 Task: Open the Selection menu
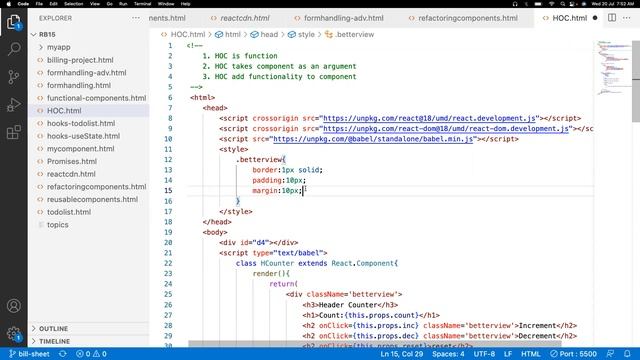pyautogui.click(x=73, y=4)
